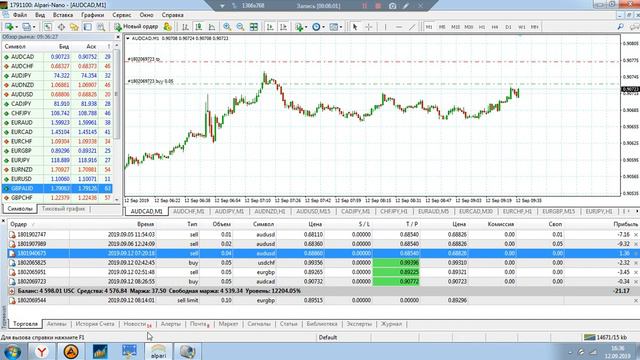Viewport: 640px width, 360px height.
Task: Select the vertical line drawing tool
Action: pos(385,27)
